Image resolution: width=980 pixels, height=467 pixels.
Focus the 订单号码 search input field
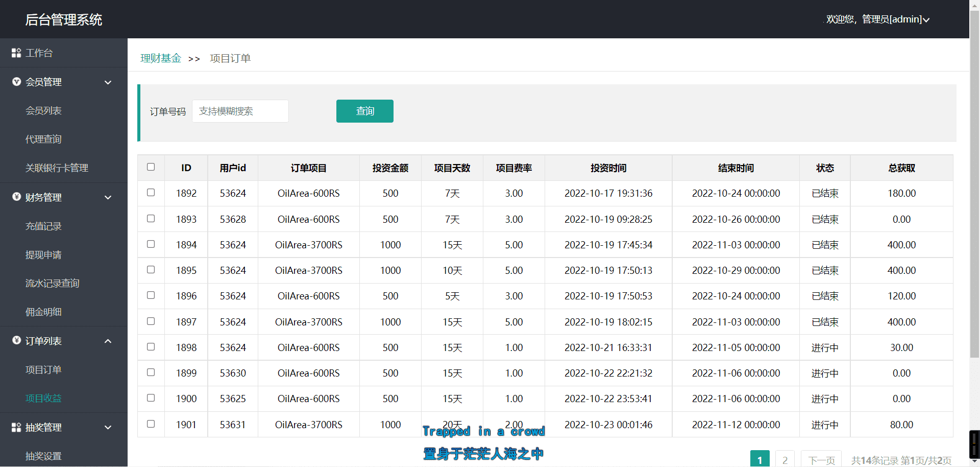point(240,111)
